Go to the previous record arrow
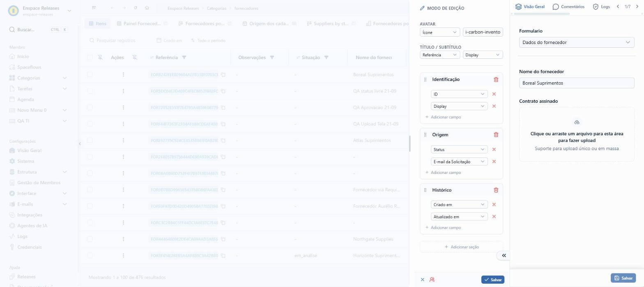Viewport: 644px width, 287px height. click(618, 7)
